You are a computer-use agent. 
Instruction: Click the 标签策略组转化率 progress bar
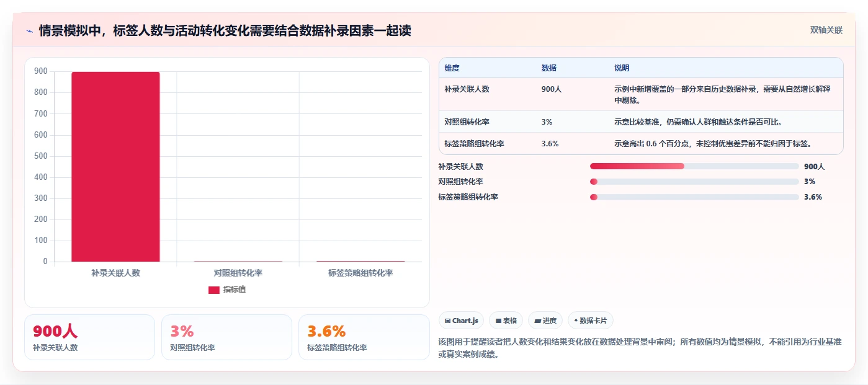pos(694,197)
